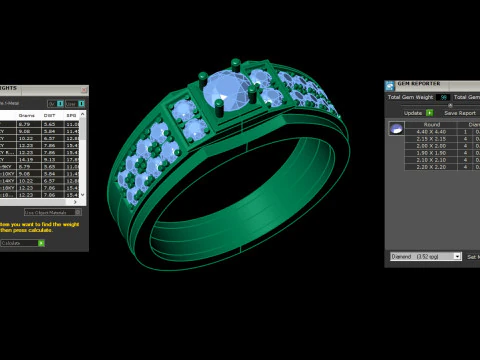This screenshot has height=360, width=480.
Task: Open the Diamond (3.52 spg) material dropdown
Action: pyautogui.click(x=426, y=256)
